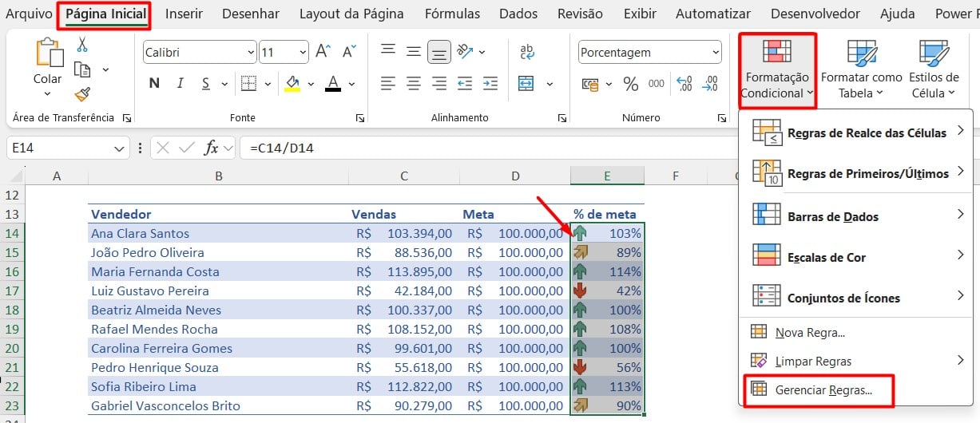Click Gerenciar Regras... menu option

coord(823,390)
